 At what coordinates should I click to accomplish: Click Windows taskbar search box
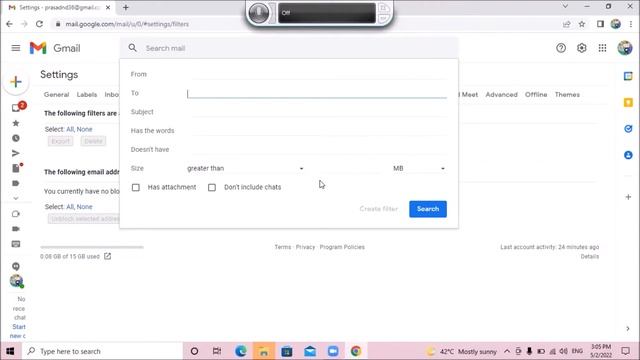tap(102, 351)
